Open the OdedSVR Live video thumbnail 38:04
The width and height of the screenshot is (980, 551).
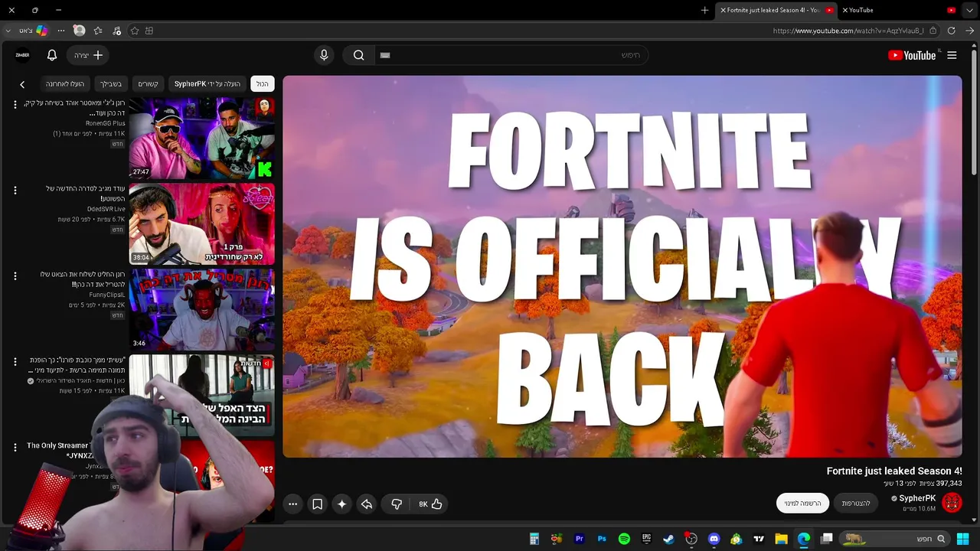(201, 223)
